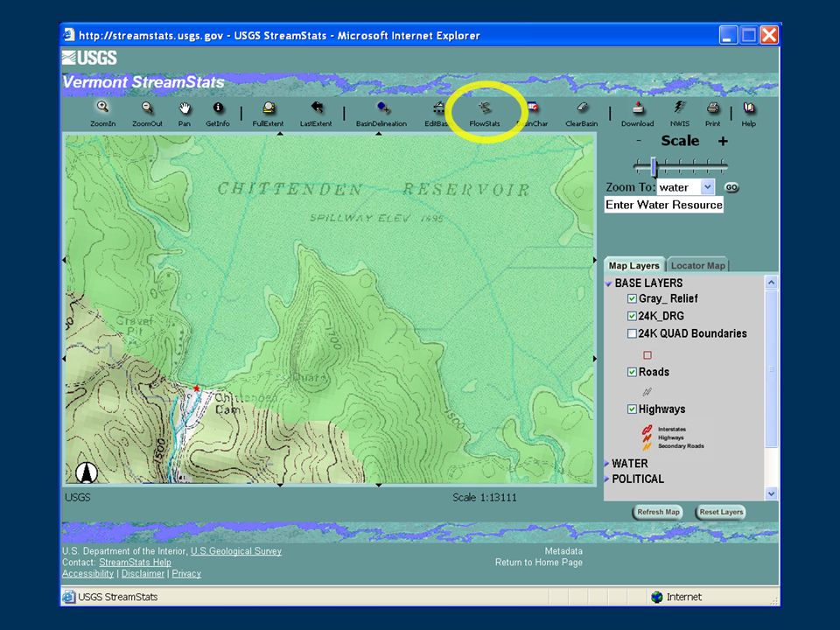Click the Scale slider handle
The image size is (840, 630).
(x=654, y=166)
